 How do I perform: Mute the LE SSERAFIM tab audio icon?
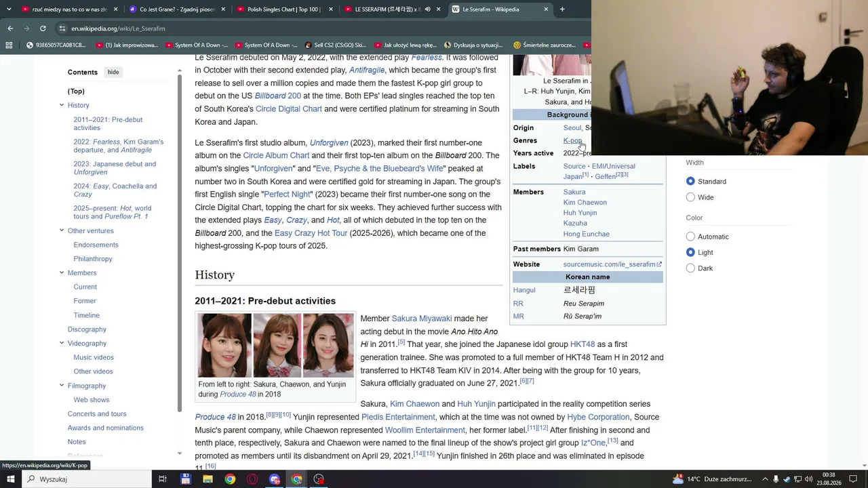pyautogui.click(x=427, y=9)
